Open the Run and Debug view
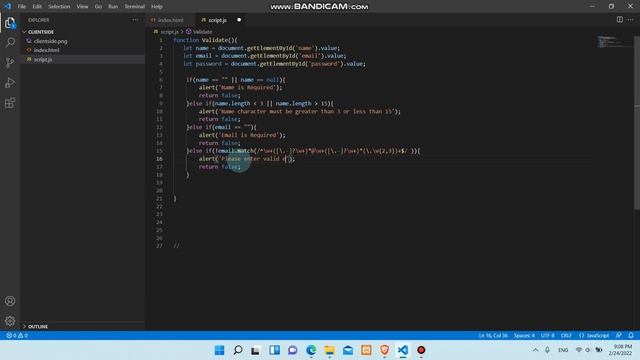Screen dimensions: 640x360 10,83
